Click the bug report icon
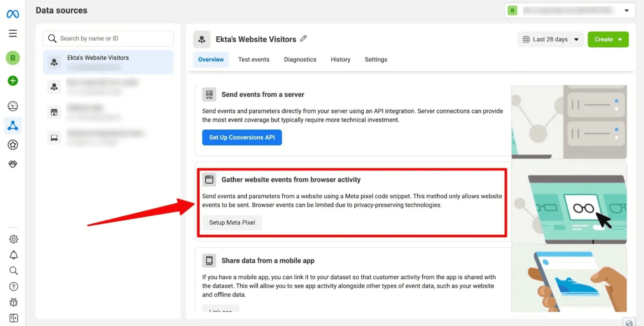The height and width of the screenshot is (326, 644). click(14, 302)
